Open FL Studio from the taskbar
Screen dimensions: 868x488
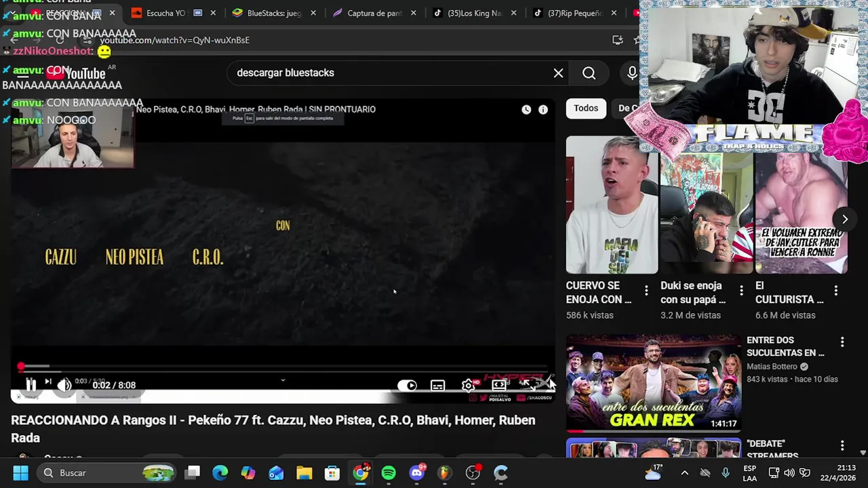coord(444,472)
